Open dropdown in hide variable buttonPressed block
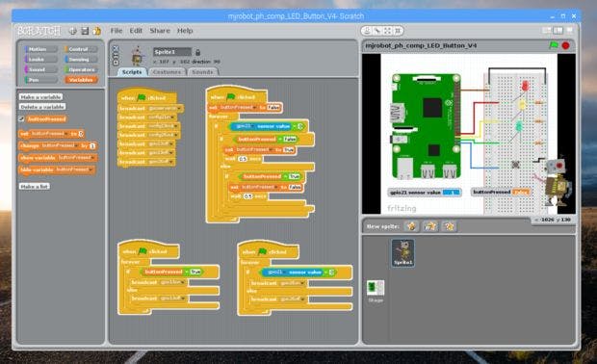The height and width of the screenshot is (364, 597). point(91,169)
